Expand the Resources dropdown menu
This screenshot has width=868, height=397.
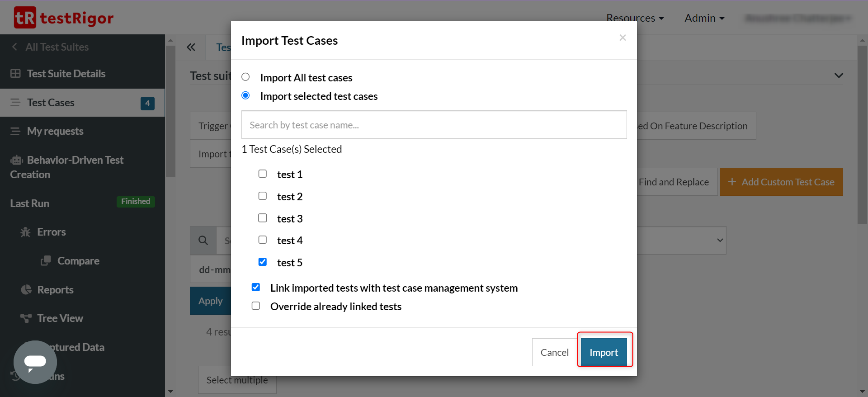tap(635, 18)
